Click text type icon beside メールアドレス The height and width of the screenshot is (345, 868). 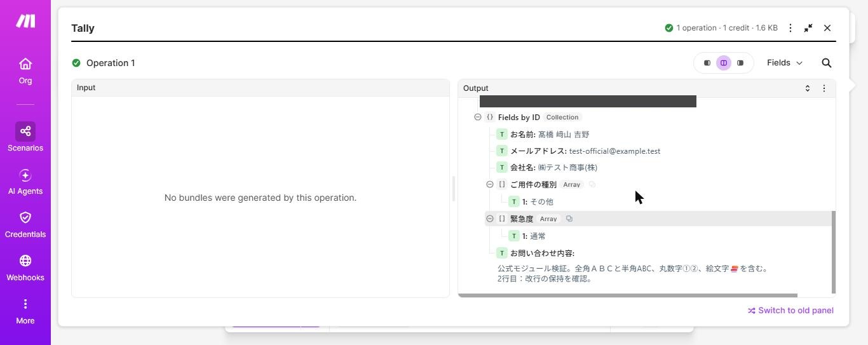click(x=502, y=151)
